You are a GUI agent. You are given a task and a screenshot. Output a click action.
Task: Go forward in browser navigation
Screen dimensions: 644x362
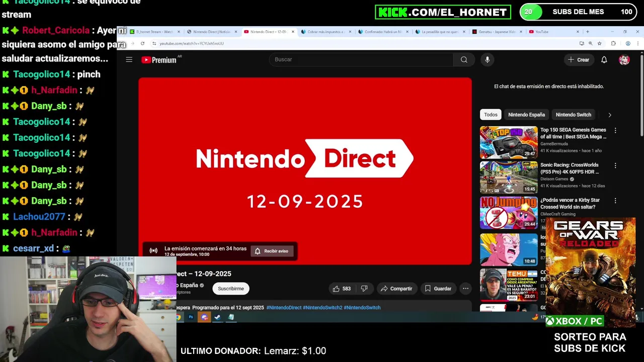pyautogui.click(x=132, y=44)
